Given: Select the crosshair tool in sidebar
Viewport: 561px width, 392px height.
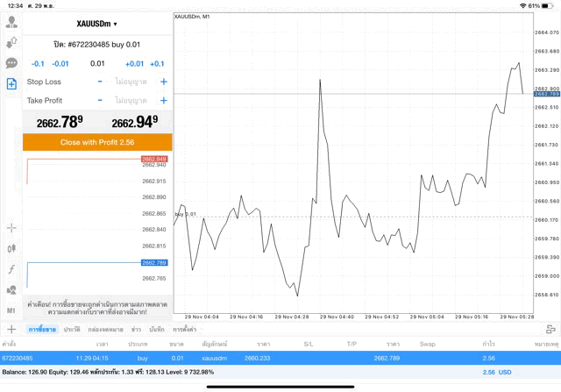Looking at the screenshot, I should (x=11, y=228).
